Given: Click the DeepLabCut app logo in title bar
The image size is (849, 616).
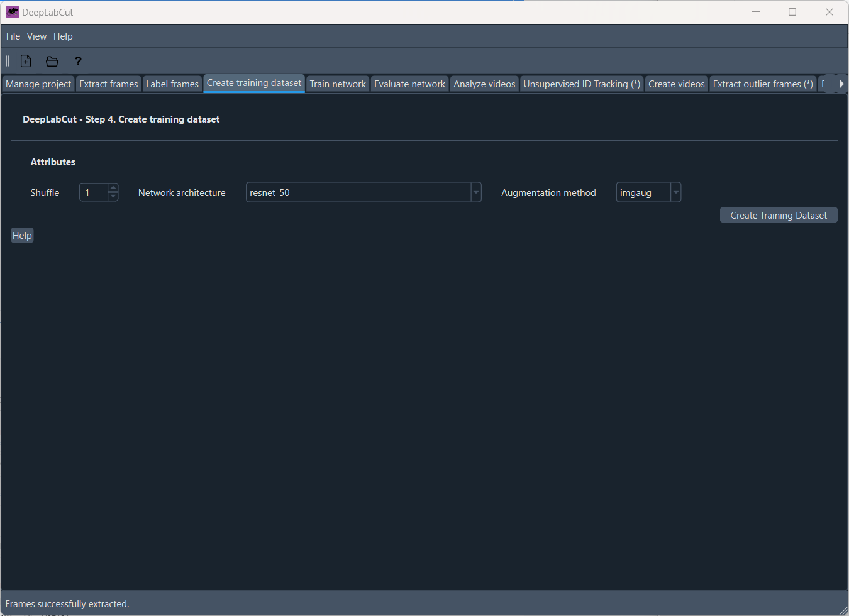Looking at the screenshot, I should coord(12,12).
